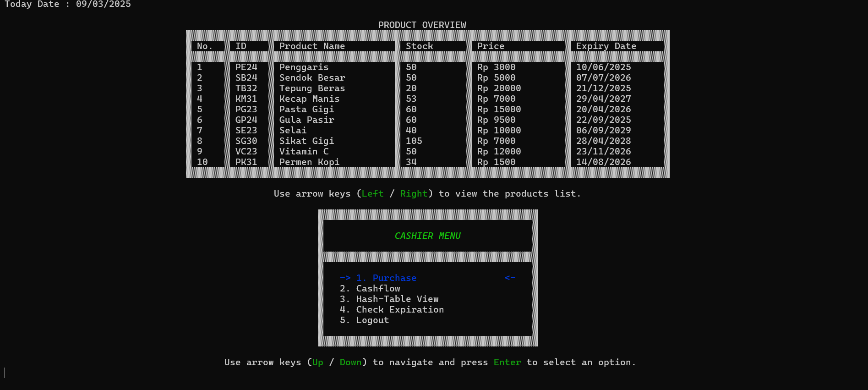Open the Hash-Table View option
Screen dimensions: 868x390
[x=397, y=299]
